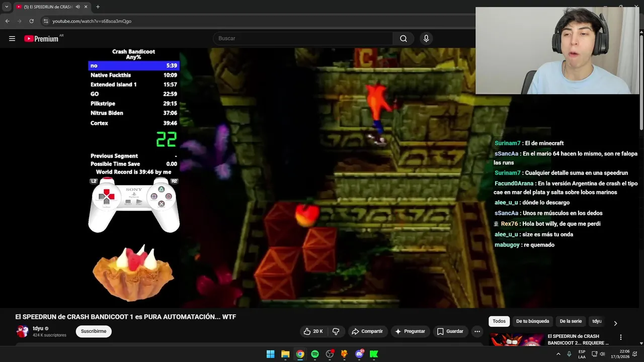Focus the Buscar search field
Screen dimensions: 644x362
tap(303, 39)
